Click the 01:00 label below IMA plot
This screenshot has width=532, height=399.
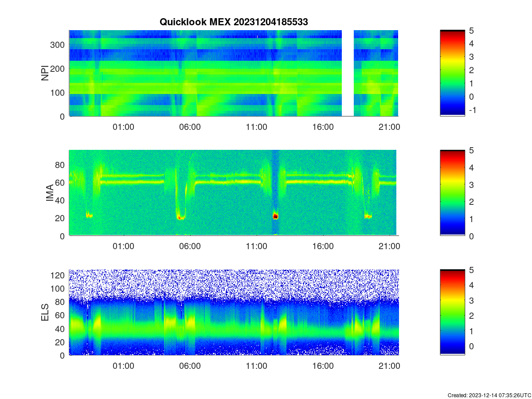(x=123, y=246)
